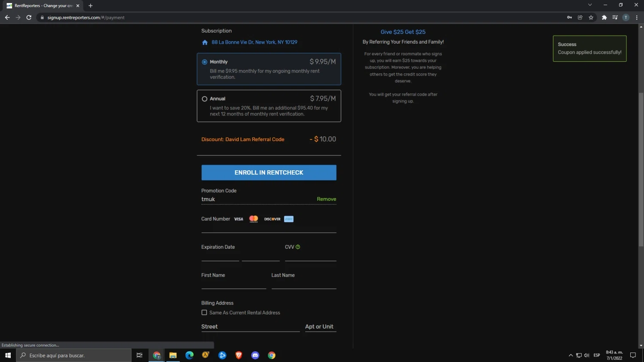Focus the expiration year field

[261, 256]
